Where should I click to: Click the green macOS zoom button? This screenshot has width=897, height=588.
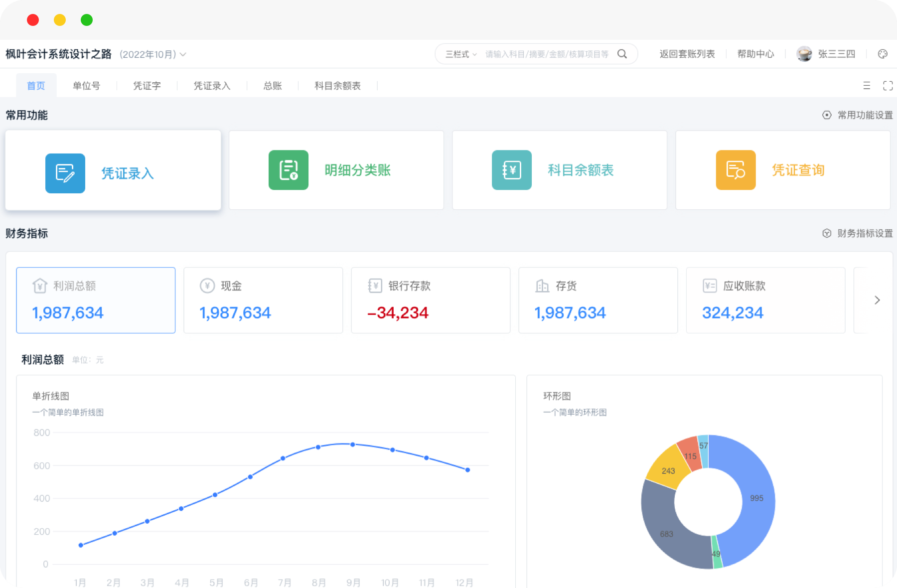[87, 20]
